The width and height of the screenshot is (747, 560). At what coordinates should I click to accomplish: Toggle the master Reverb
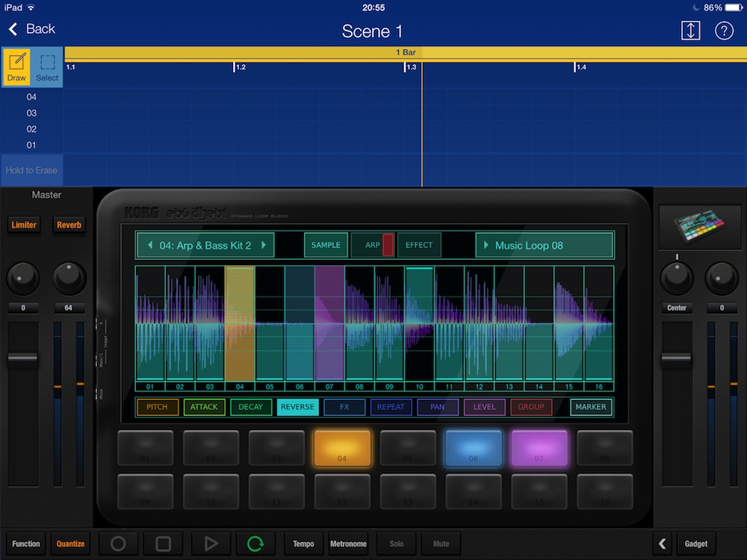pyautogui.click(x=69, y=225)
